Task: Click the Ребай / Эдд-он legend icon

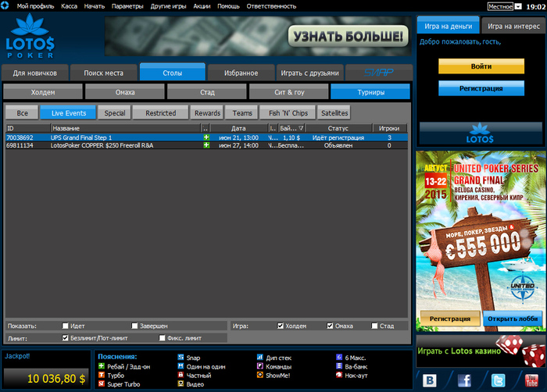Action: point(102,366)
